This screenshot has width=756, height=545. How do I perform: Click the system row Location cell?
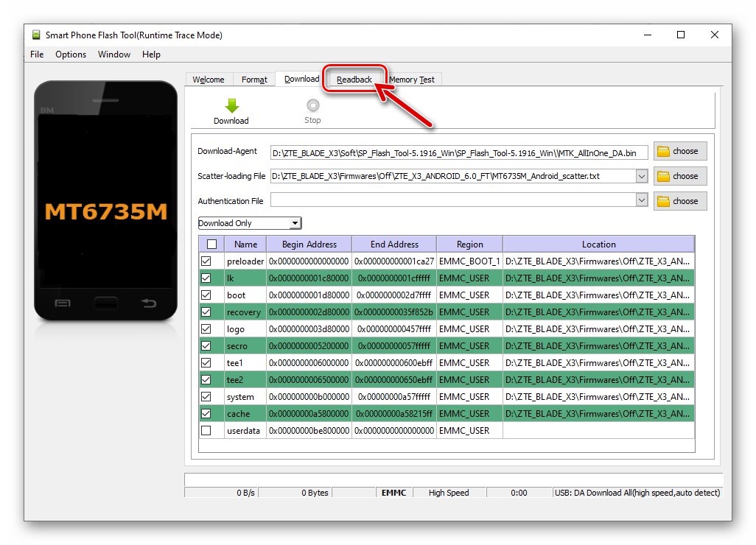598,396
